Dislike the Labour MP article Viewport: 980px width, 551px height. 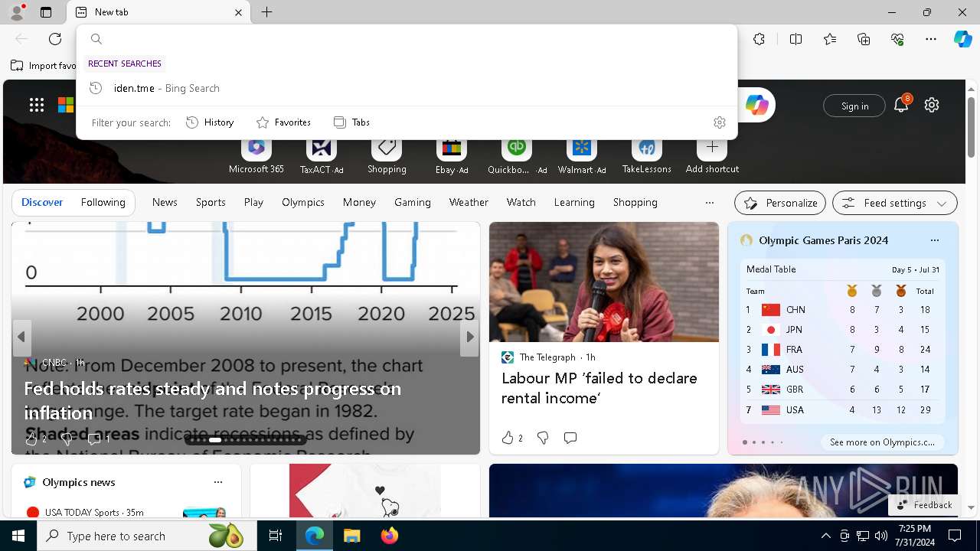click(543, 438)
